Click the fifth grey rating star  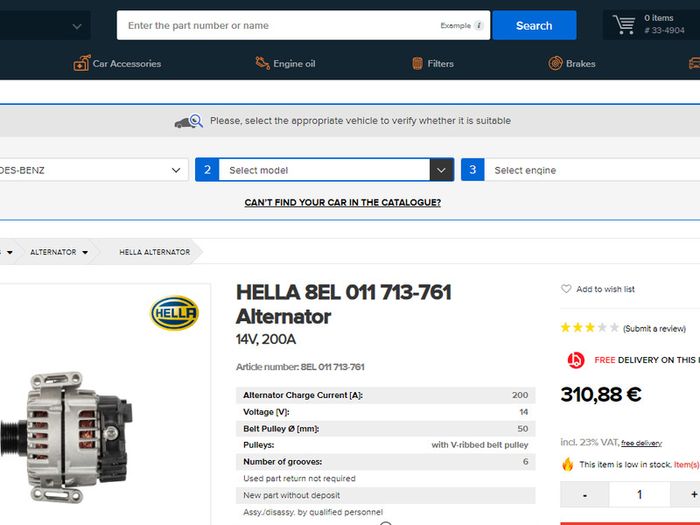(614, 328)
